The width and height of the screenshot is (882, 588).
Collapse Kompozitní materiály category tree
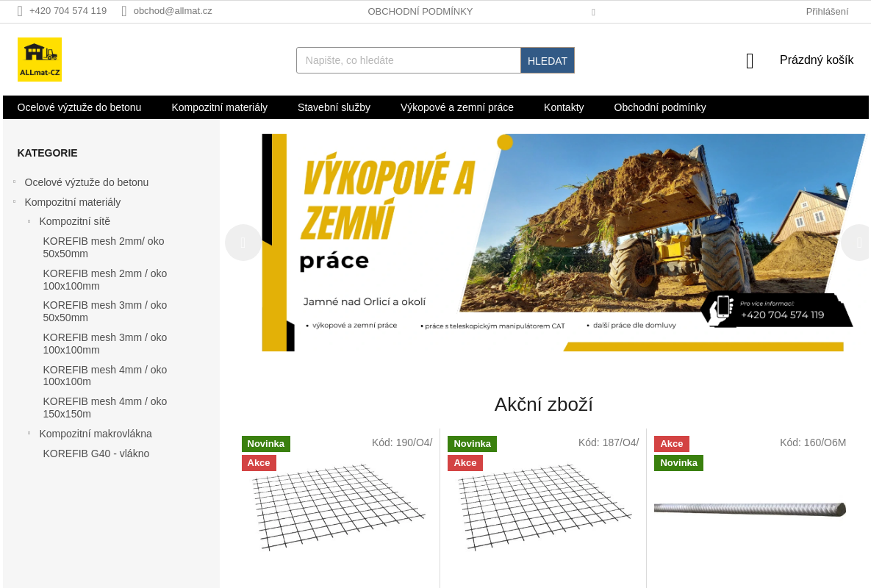[14, 201]
